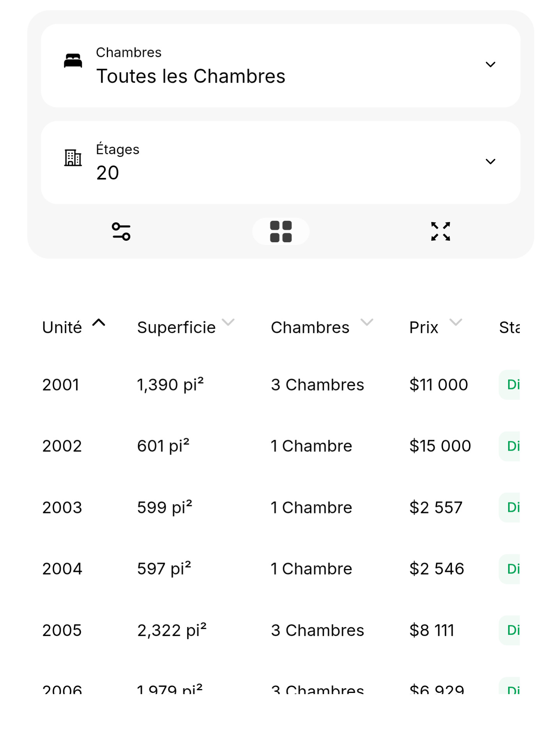Switch to the grid view icon
Image resolution: width=560 pixels, height=737 pixels.
coord(281,231)
